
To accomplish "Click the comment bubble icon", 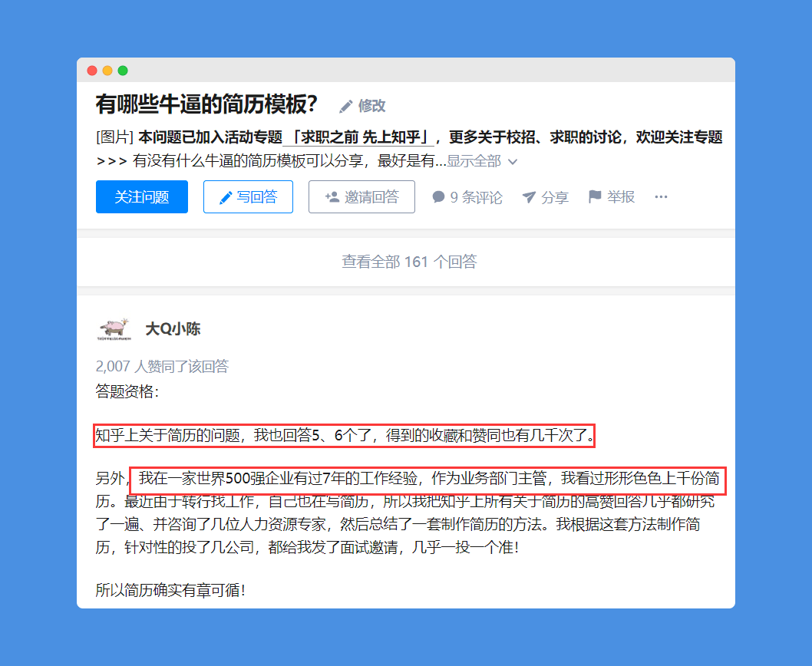I will (439, 196).
